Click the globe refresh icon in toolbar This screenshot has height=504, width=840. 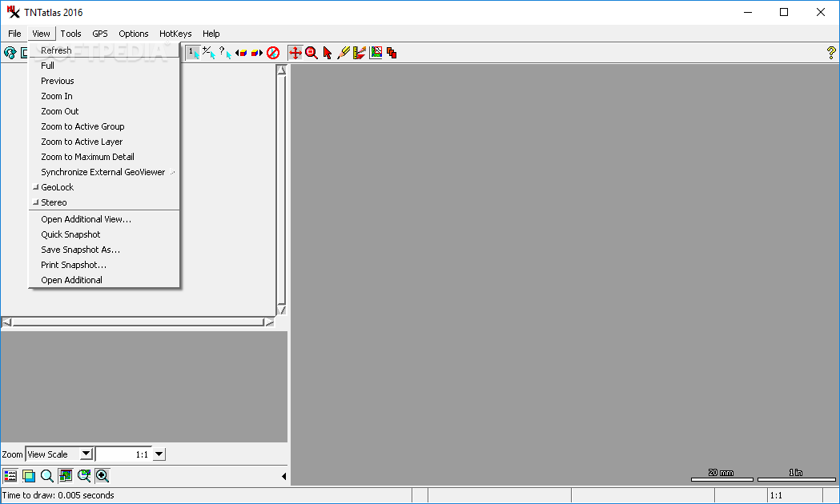point(10,53)
